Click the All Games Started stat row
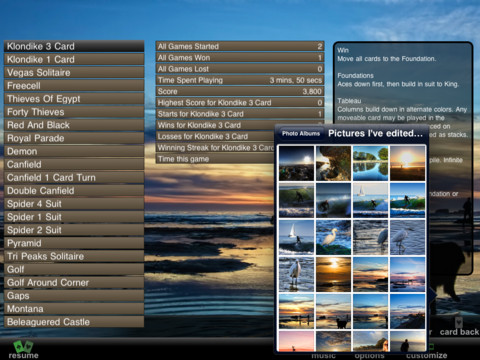 pyautogui.click(x=240, y=46)
